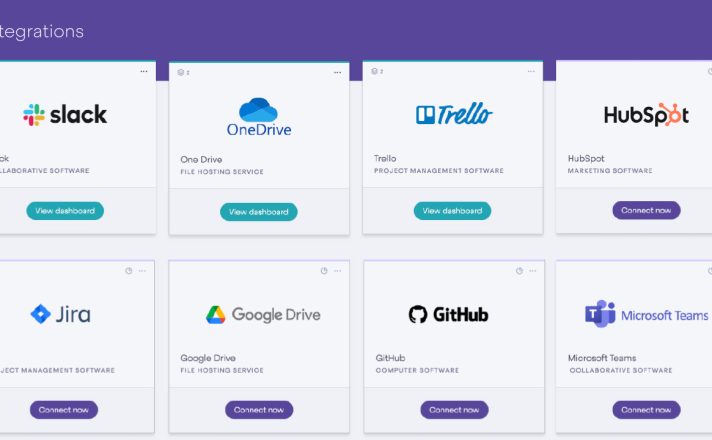The width and height of the screenshot is (712, 440).
Task: Click 'MARKETING SOFTWARE' label under HubSpot
Action: pyautogui.click(x=610, y=171)
